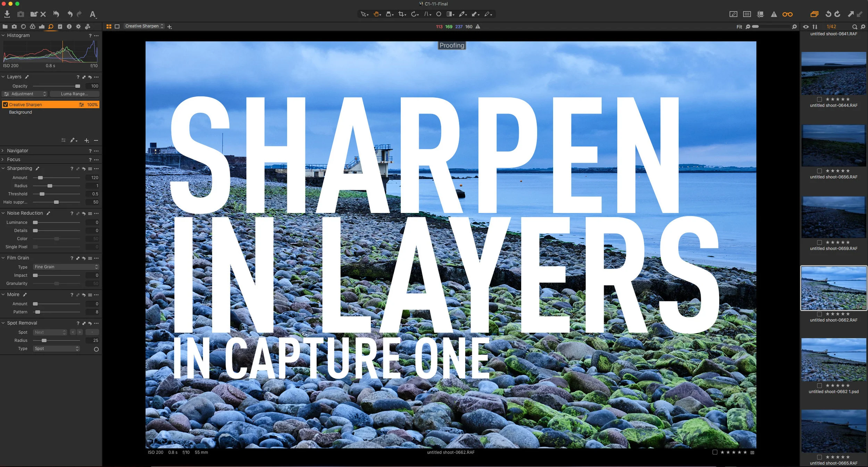
Task: Collapse the Sharpening panel
Action: tap(3, 168)
